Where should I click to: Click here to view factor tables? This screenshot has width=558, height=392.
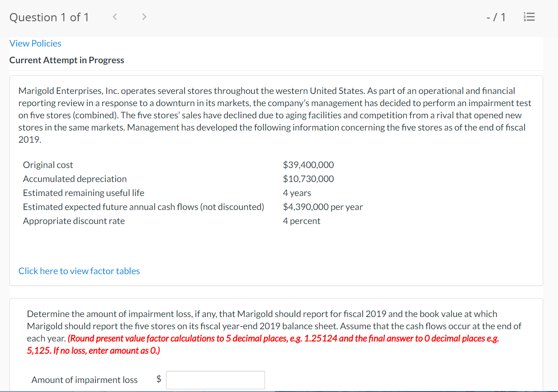click(79, 271)
